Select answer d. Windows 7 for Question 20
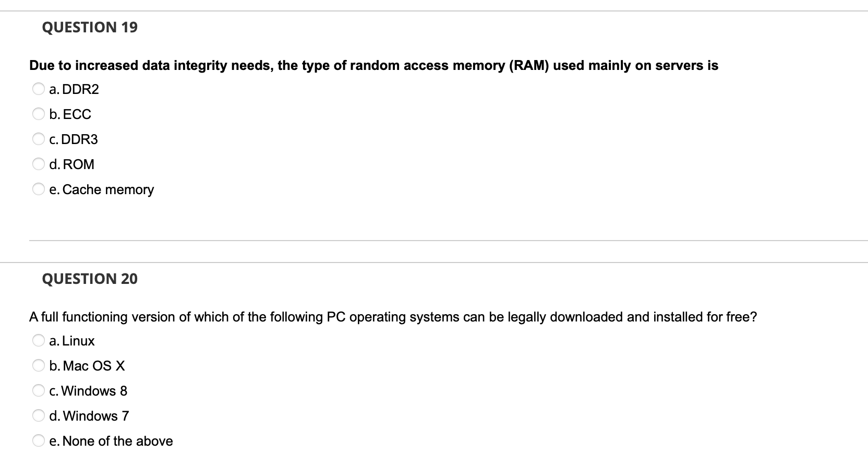Image resolution: width=868 pixels, height=465 pixels. (x=39, y=415)
